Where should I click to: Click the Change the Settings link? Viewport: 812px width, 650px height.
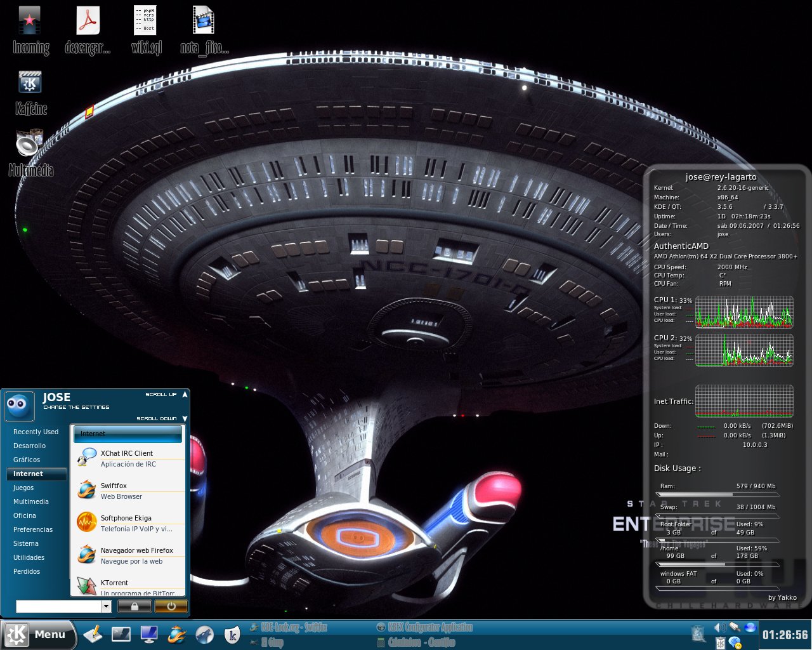76,407
